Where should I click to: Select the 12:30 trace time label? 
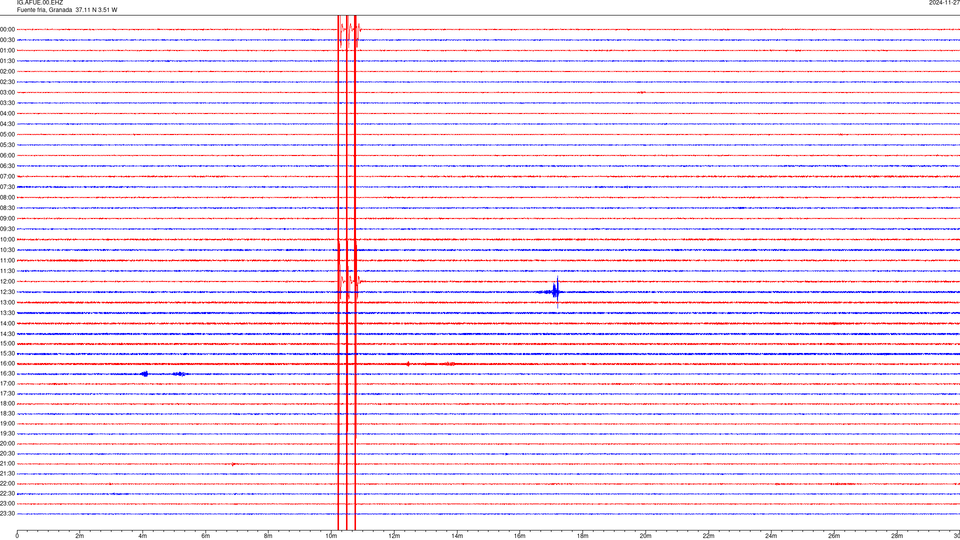coord(7,292)
